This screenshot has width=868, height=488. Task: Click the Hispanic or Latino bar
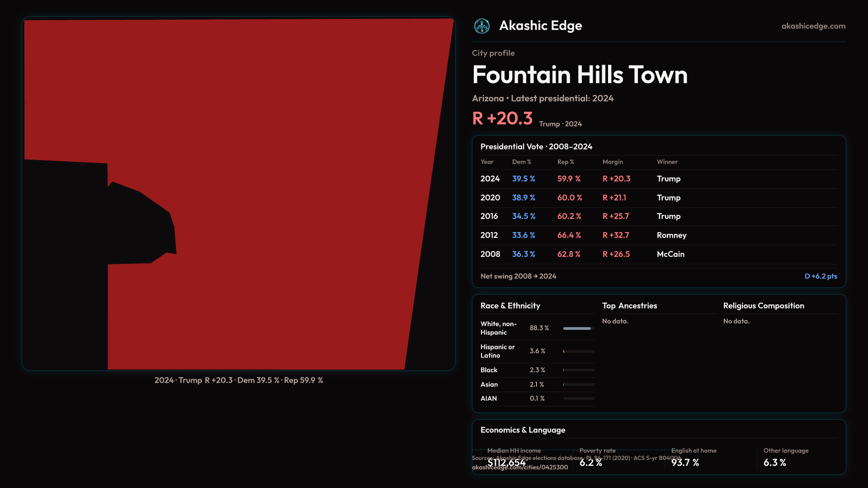click(578, 352)
